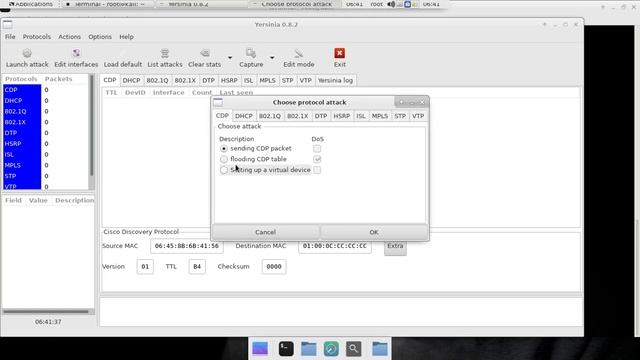Click the List attacks toolbar icon

point(164,53)
